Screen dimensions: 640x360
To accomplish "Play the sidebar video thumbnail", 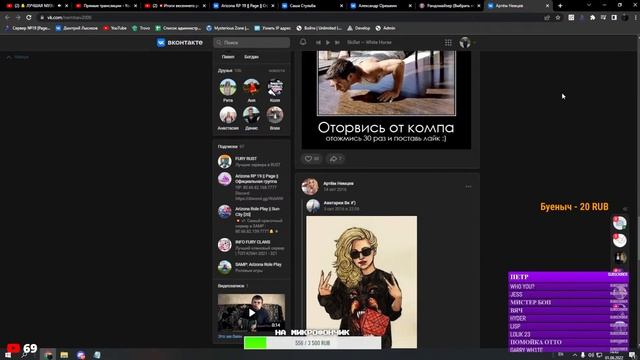I will point(251,313).
